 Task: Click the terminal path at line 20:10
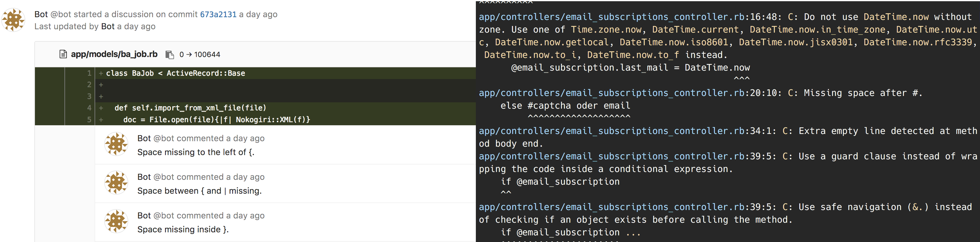tap(612, 93)
